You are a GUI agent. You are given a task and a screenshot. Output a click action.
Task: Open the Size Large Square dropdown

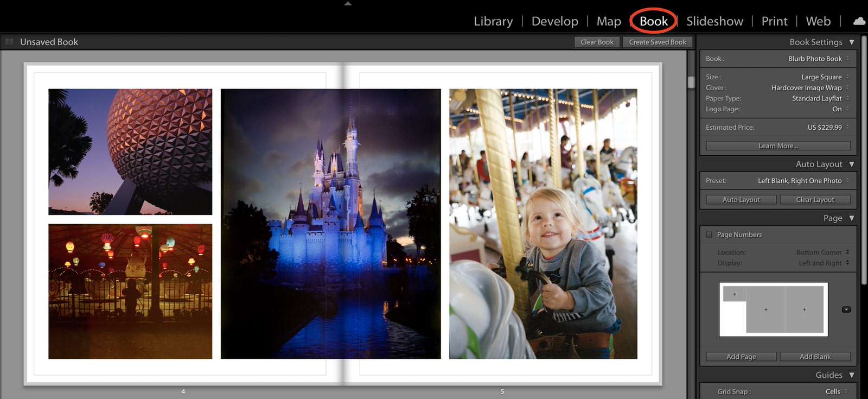pyautogui.click(x=824, y=77)
